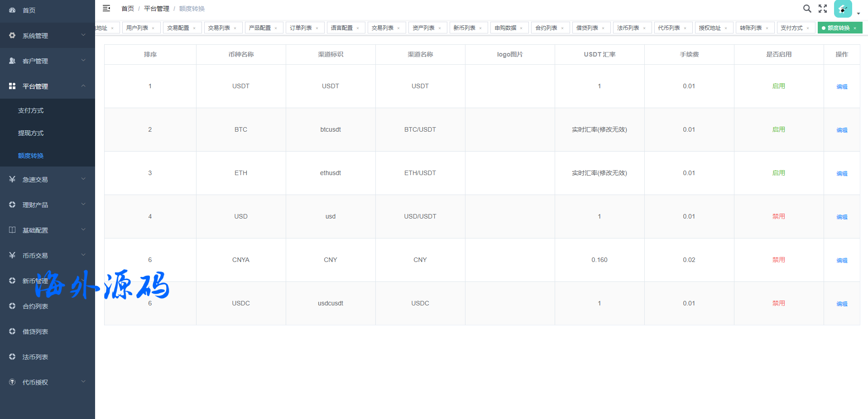Click the search magnifier icon in header

pos(807,9)
